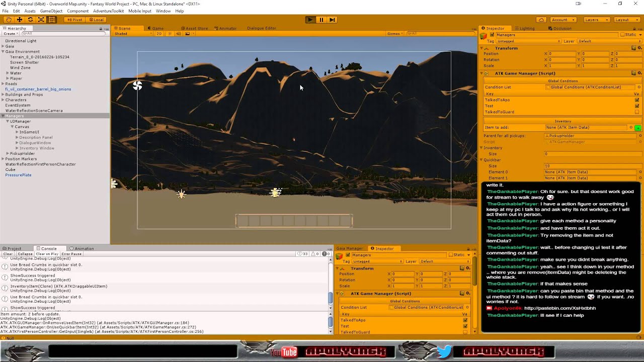Toggle Static checkbox in lower Inspector
The height and width of the screenshot is (362, 644).
coord(451,255)
